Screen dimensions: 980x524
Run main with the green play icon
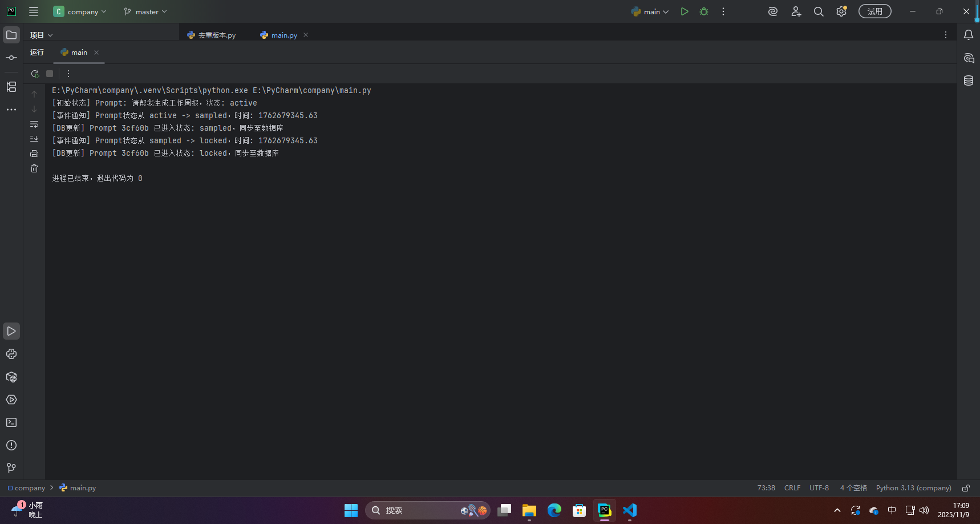tap(685, 11)
